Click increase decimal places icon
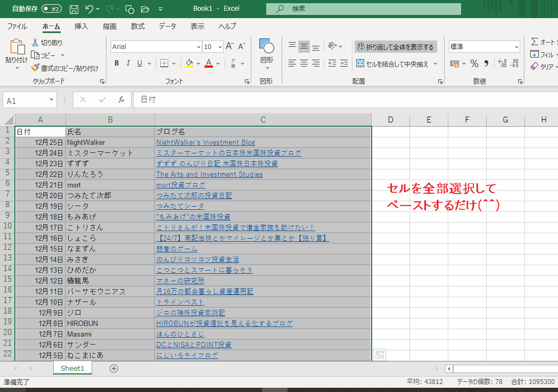 pyautogui.click(x=503, y=63)
